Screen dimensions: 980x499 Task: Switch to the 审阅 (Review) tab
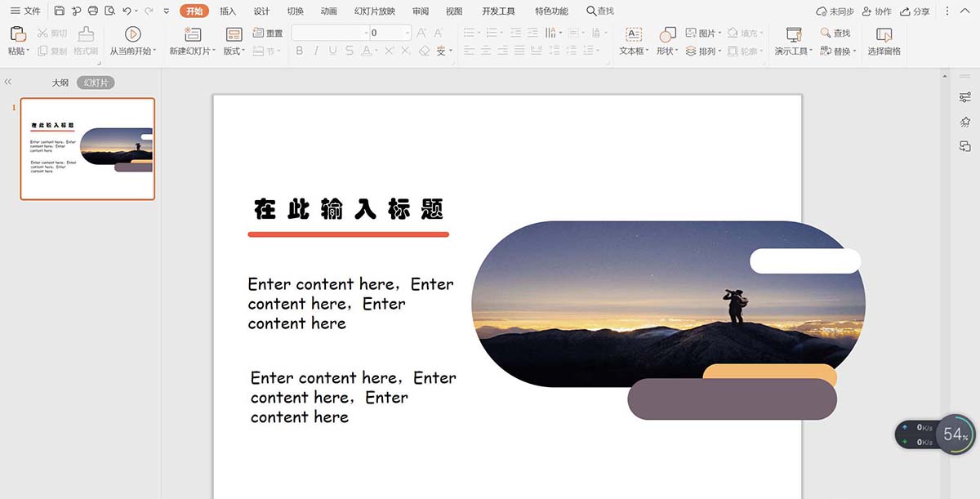pyautogui.click(x=421, y=11)
